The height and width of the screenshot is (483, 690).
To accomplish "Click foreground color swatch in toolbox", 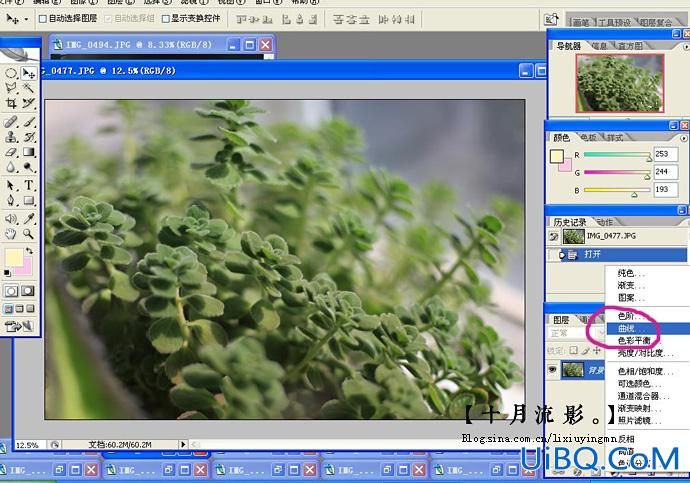I will point(13,257).
